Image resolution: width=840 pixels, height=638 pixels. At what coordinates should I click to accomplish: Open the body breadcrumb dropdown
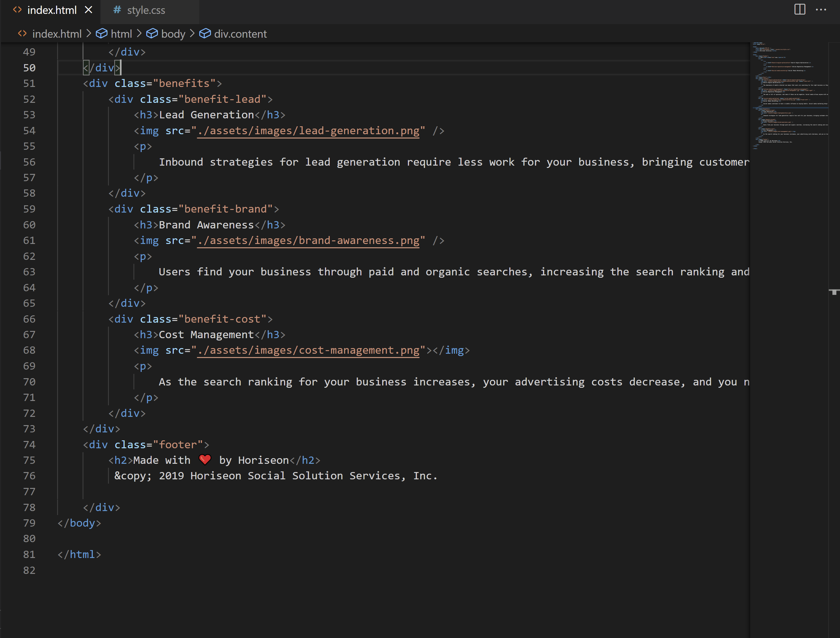point(173,33)
